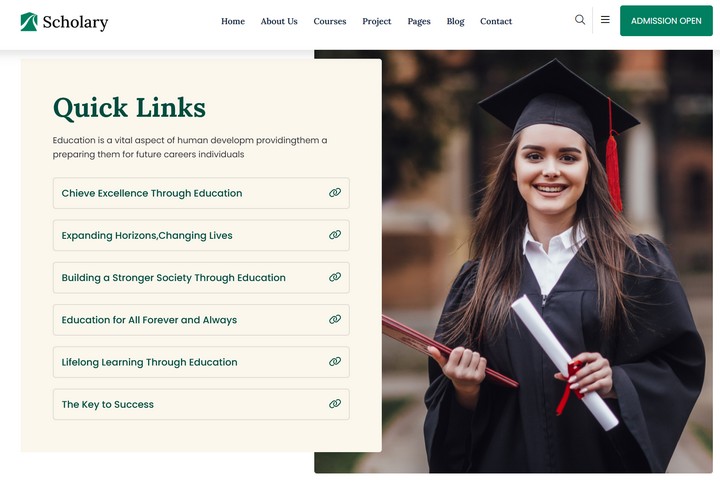Click link icon beside Expanding Horizons, Changing Lives
This screenshot has height=484, width=720.
point(335,235)
